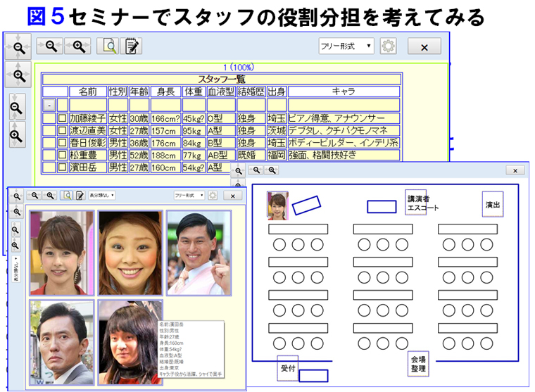The width and height of the screenshot is (535, 392).
Task: Open the gear settings in photo window
Action: click(213, 196)
